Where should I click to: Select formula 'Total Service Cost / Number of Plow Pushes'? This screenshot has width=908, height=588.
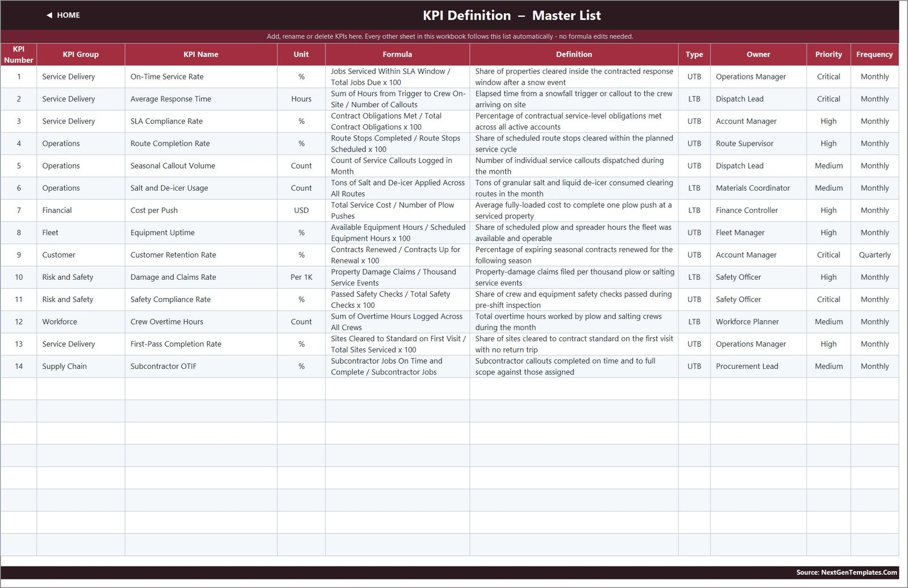397,210
